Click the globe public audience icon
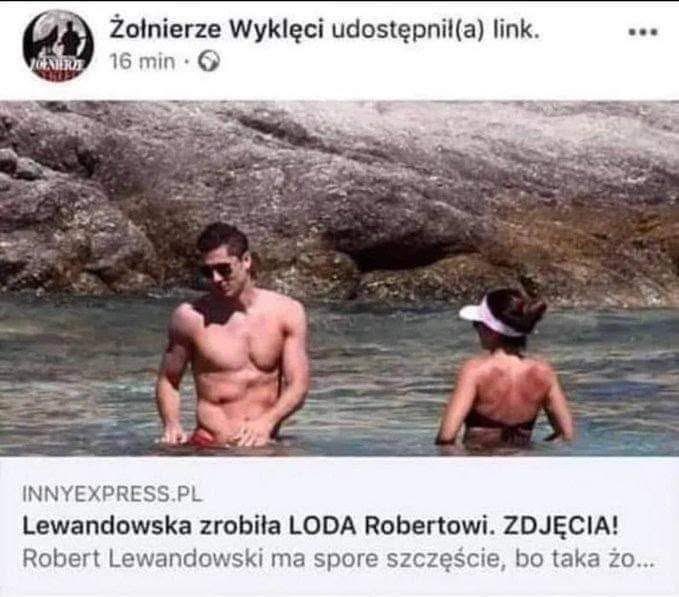 click(209, 62)
